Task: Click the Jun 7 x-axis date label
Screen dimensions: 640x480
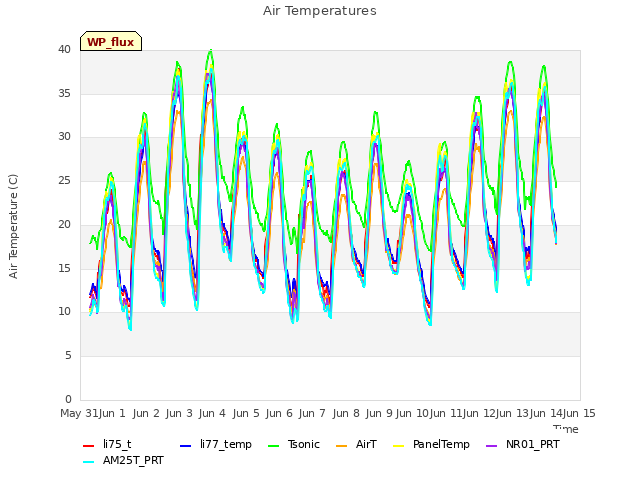Action: click(312, 413)
